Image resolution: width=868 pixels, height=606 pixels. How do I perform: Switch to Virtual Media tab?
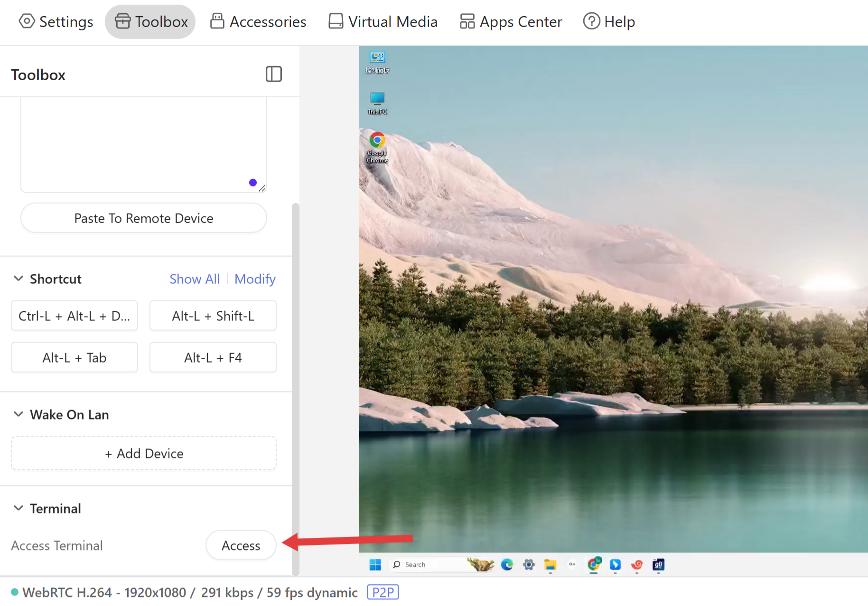383,22
